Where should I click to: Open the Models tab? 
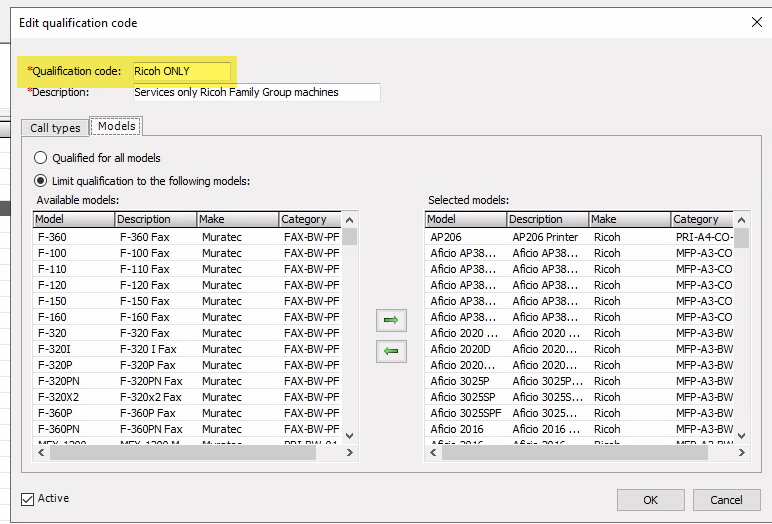pyautogui.click(x=116, y=126)
